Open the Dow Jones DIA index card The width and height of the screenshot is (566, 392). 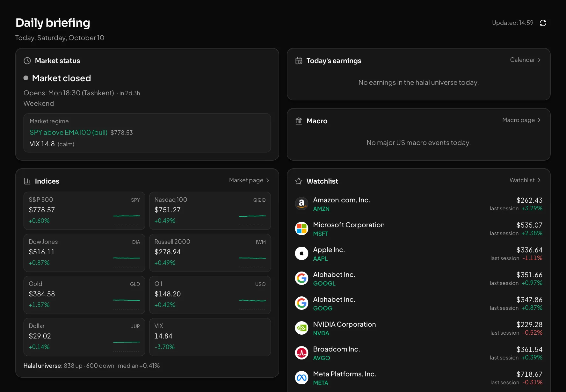coord(84,253)
